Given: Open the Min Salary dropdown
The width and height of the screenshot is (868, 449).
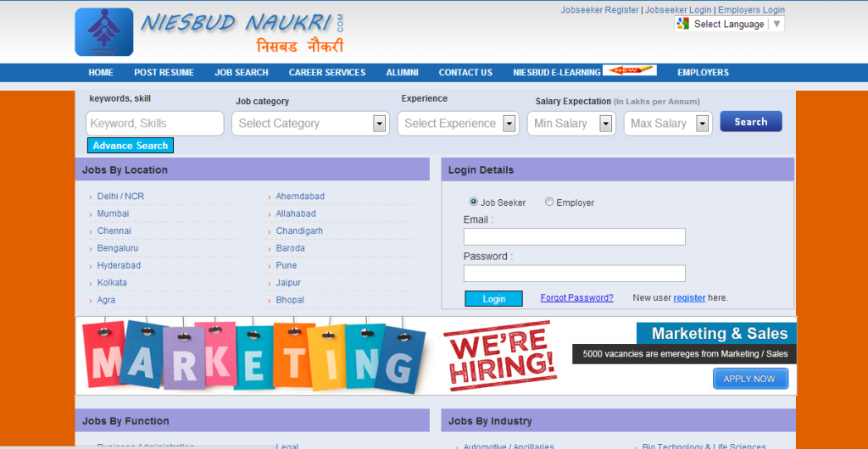Looking at the screenshot, I should (571, 124).
